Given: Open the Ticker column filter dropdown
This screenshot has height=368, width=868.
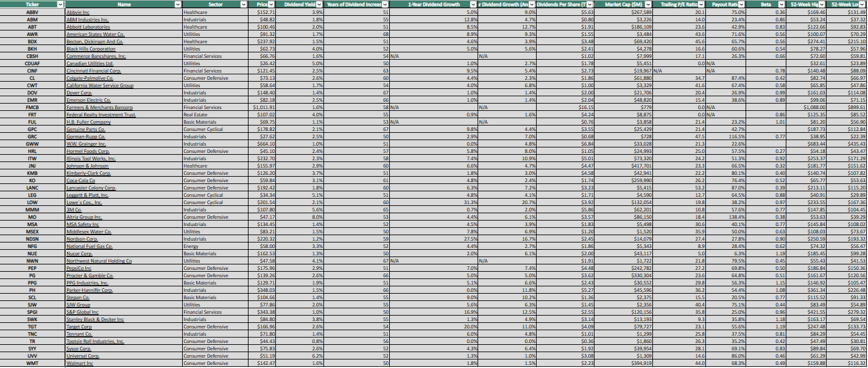Looking at the screenshot, I should [x=60, y=4].
